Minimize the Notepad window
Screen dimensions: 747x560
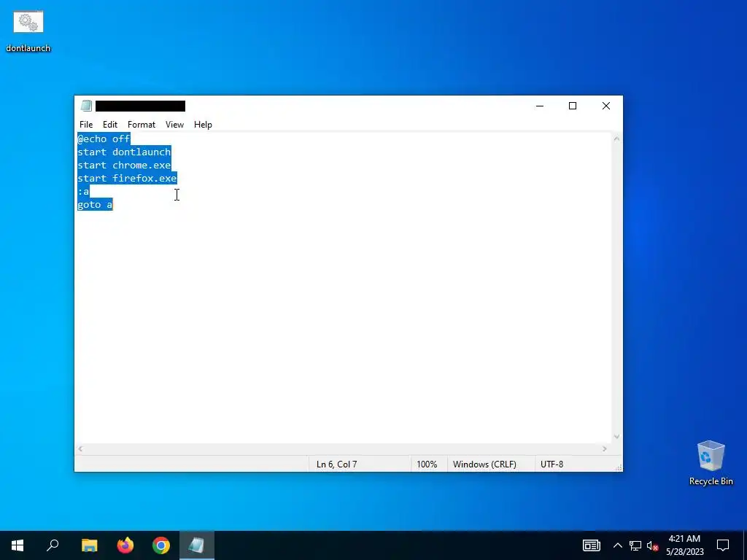(x=540, y=106)
